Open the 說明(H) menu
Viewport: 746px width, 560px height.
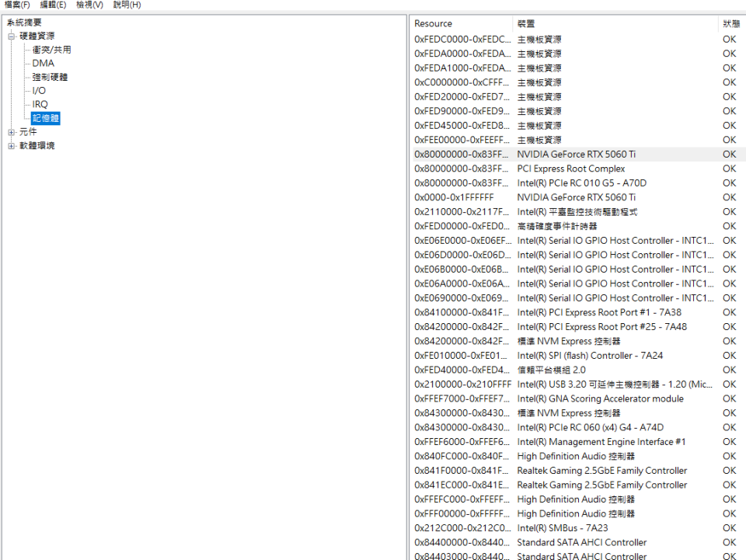point(127,5)
